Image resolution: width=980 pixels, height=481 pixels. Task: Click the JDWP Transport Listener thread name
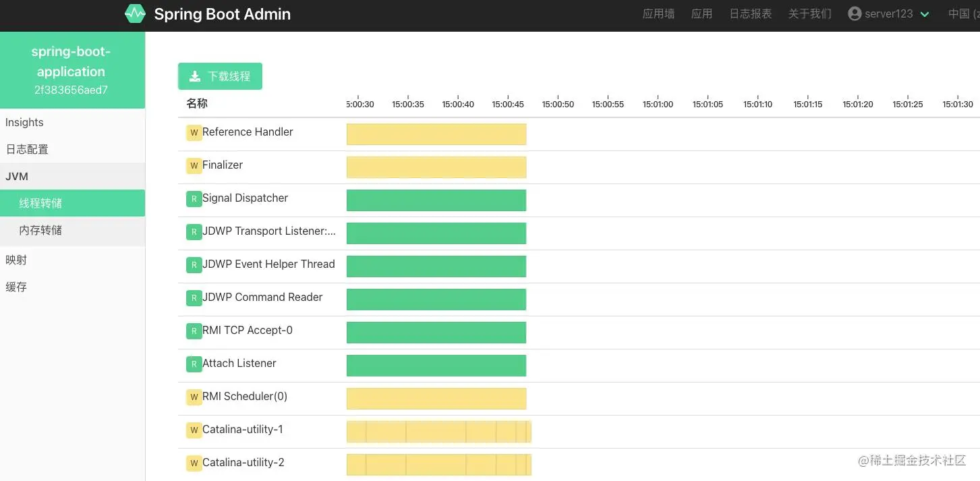point(269,231)
